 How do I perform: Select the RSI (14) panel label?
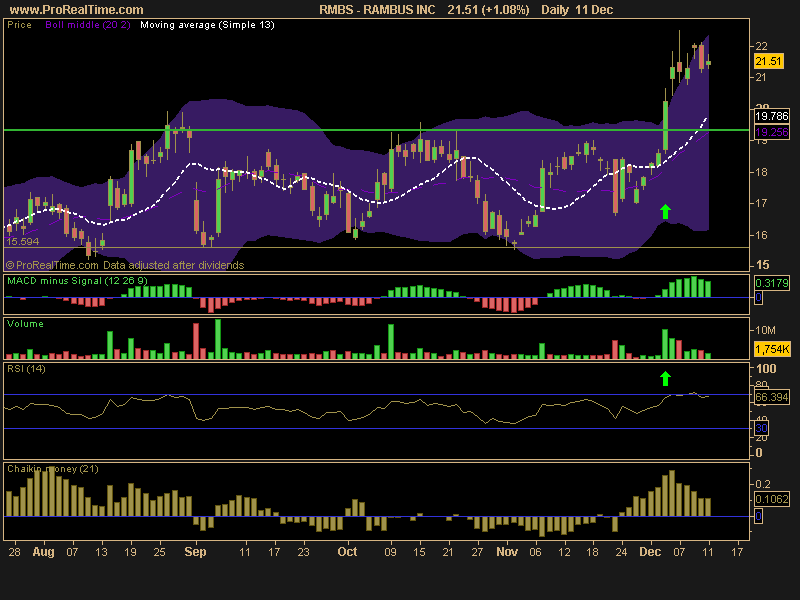(26, 368)
